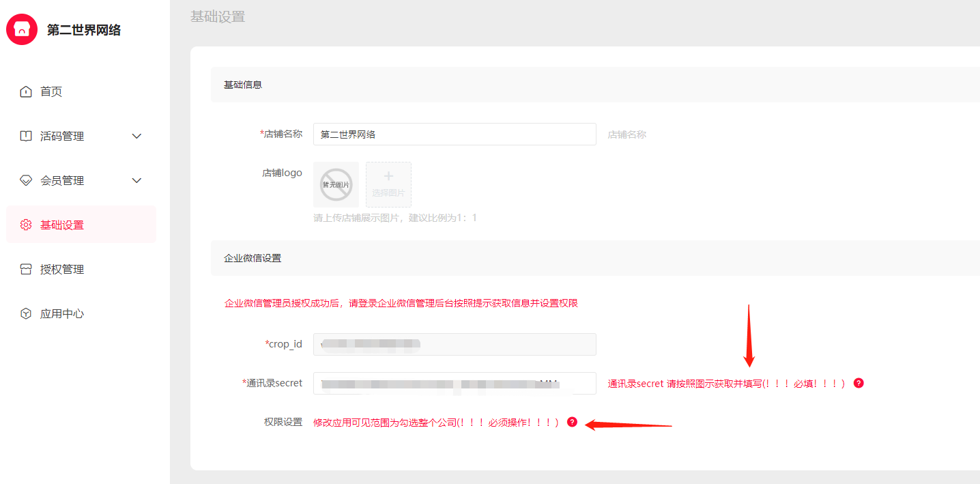Click the 首页 home icon
This screenshot has width=980, height=484.
pos(26,91)
